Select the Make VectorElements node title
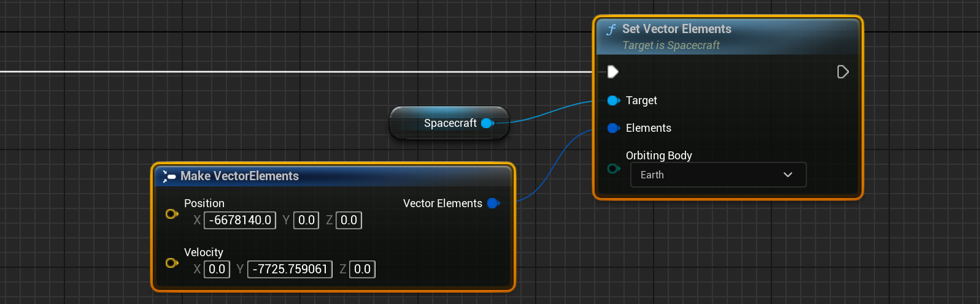 [x=239, y=176]
